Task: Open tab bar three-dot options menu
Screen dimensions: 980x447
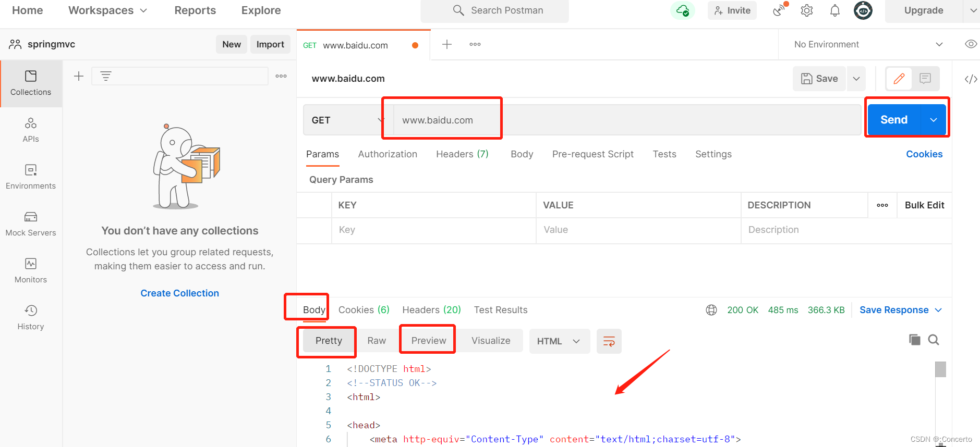Action: pos(475,44)
